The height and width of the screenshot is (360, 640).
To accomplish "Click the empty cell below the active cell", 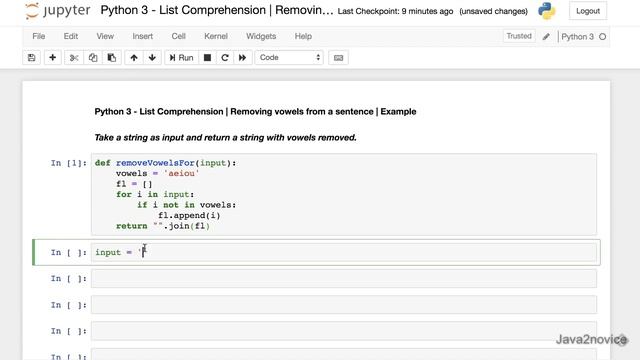I will [344, 279].
